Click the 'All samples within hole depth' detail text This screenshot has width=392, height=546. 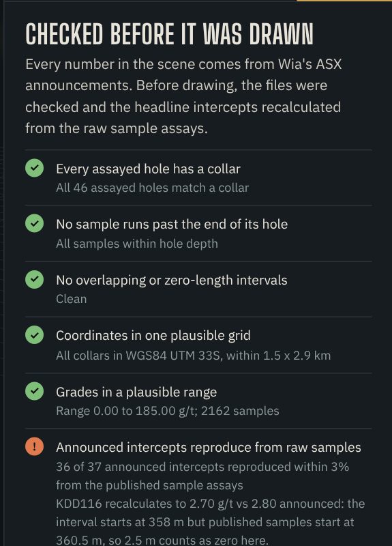pyautogui.click(x=137, y=244)
